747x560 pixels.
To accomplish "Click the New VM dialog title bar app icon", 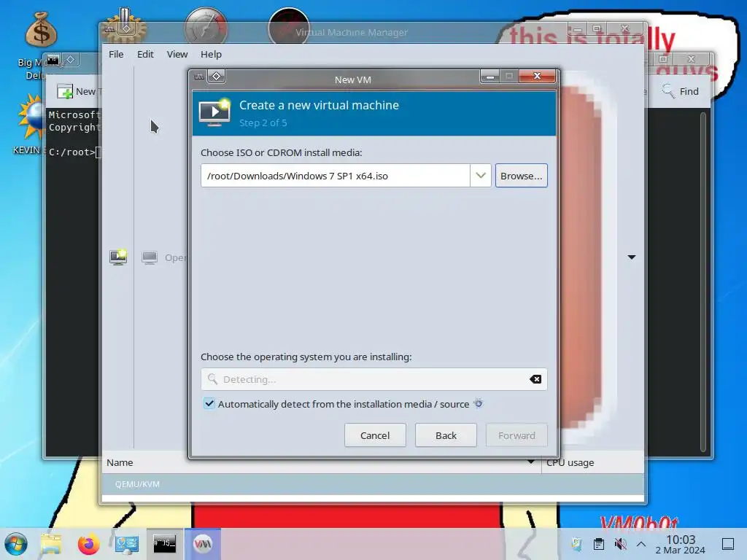I will pos(199,76).
